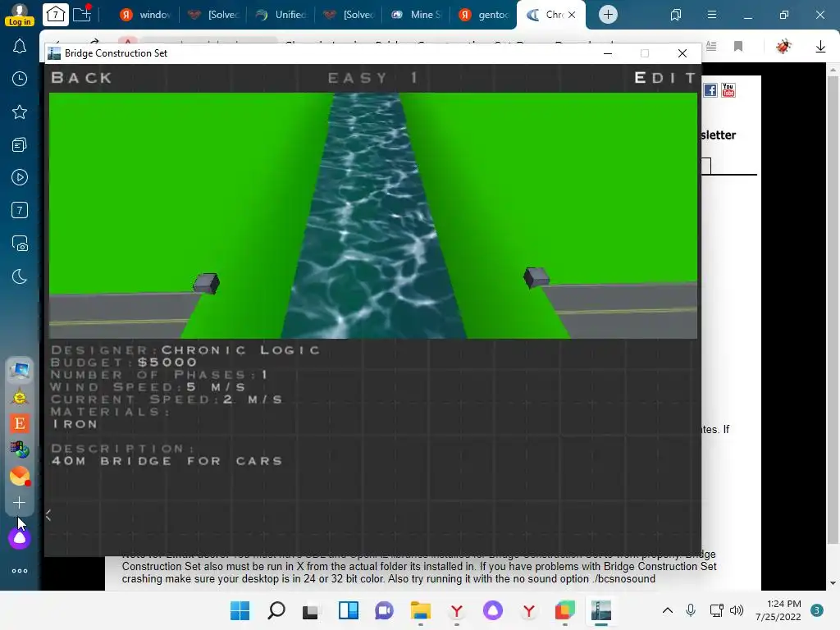Toggle dark mode moon icon in sidebar

(x=20, y=276)
